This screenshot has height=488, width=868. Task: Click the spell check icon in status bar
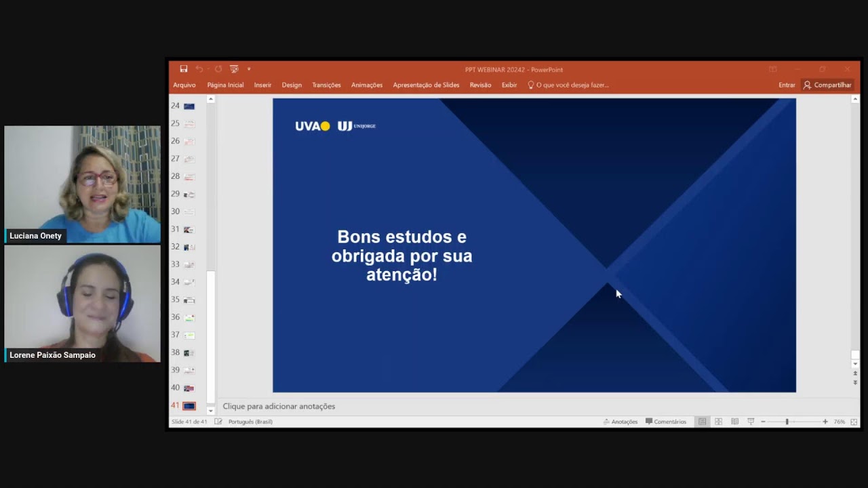coord(218,422)
